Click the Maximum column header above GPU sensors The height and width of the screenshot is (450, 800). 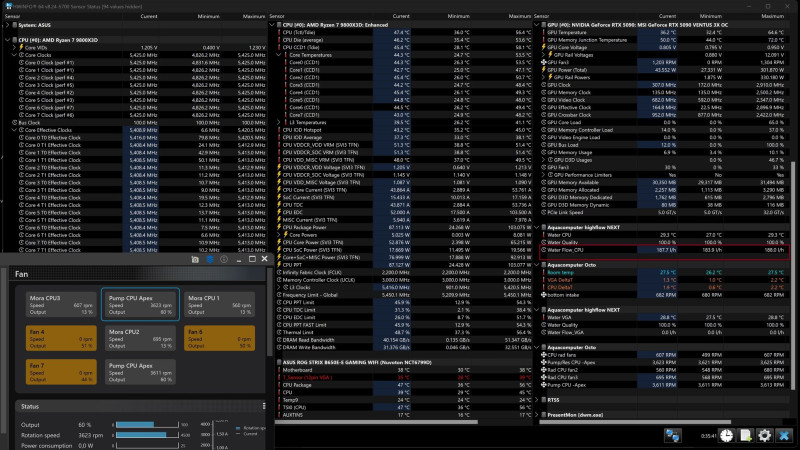coord(772,16)
